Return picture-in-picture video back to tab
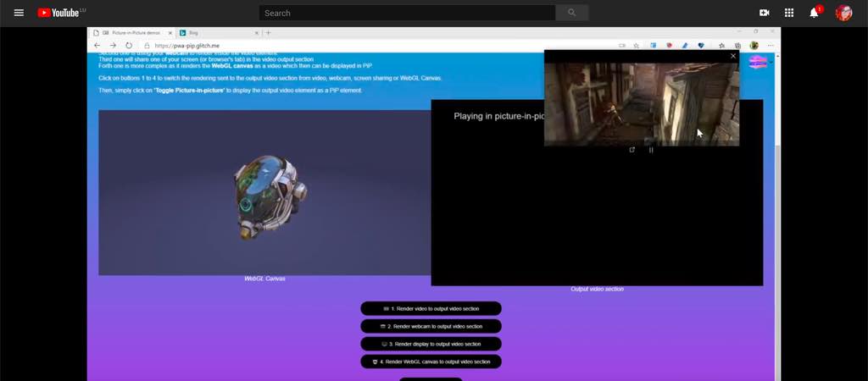Viewport: 868px width, 381px height. [632, 150]
